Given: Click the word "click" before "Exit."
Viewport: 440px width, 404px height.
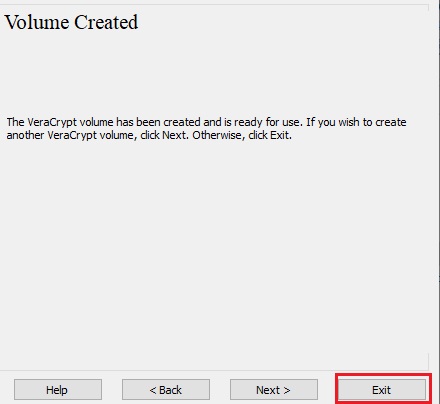Looking at the screenshot, I should pos(258,135).
